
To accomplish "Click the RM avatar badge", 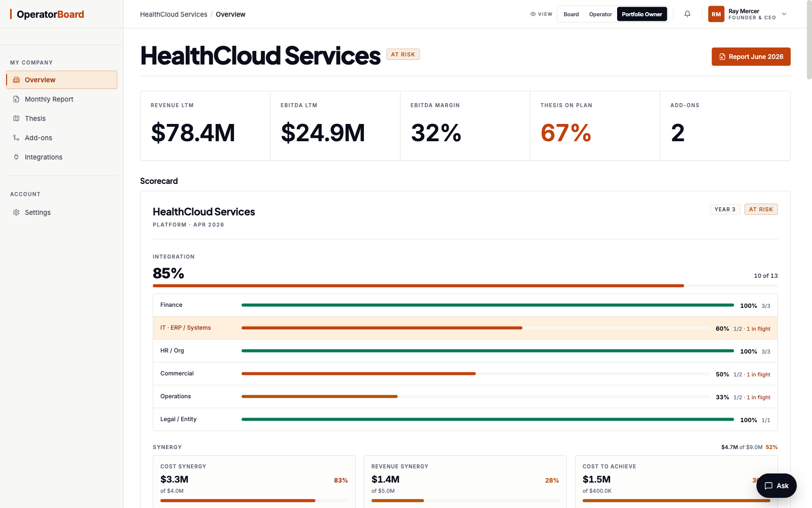I will point(716,14).
